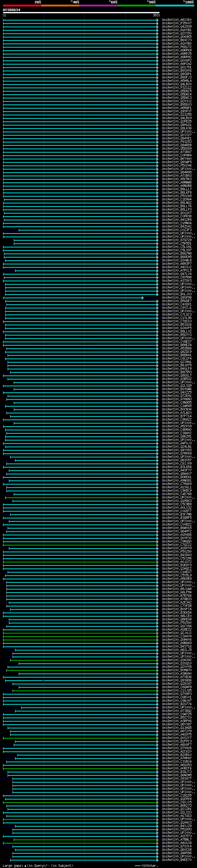Select hit label UniRef100_B0LJ03
The image size is (197, 868).
click(x=177, y=294)
